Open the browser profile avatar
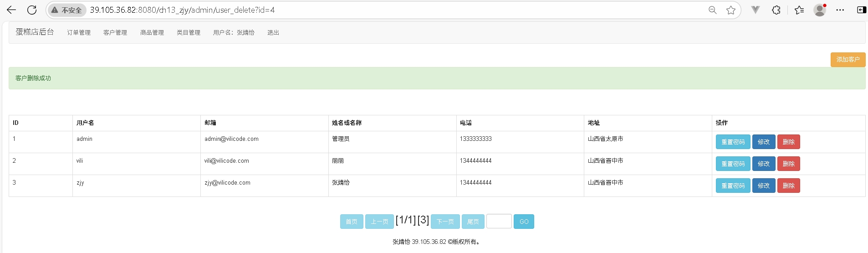Image resolution: width=868 pixels, height=253 pixels. click(820, 10)
